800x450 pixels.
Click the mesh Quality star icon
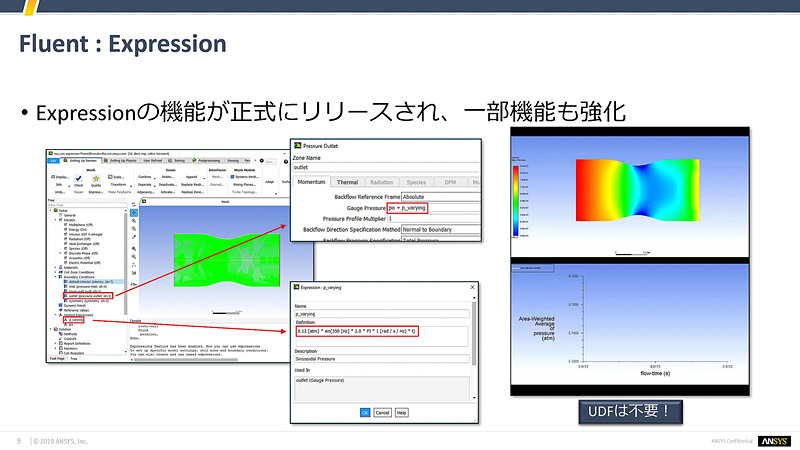[x=96, y=179]
